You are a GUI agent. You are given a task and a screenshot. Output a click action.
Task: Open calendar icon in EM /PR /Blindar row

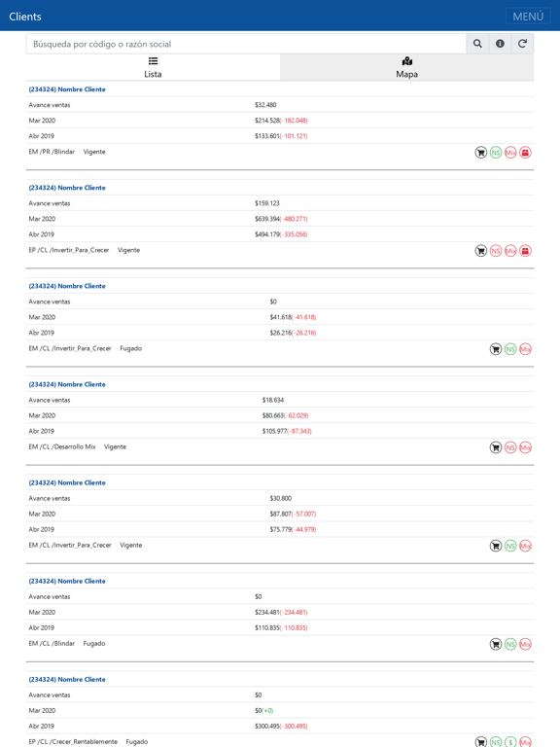525,153
